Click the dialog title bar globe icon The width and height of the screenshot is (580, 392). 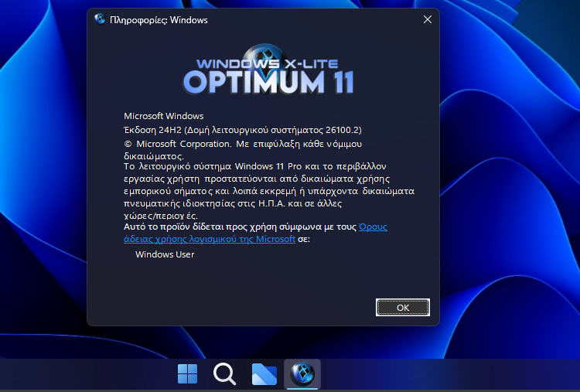tap(100, 19)
